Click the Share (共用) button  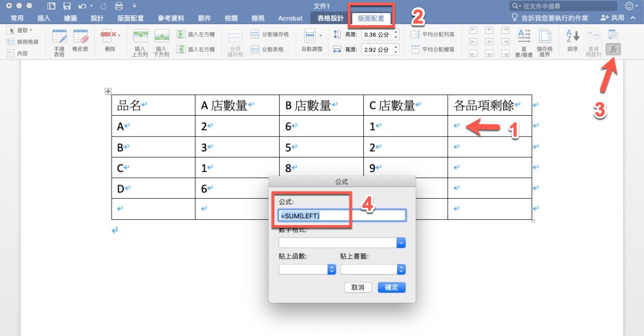613,18
